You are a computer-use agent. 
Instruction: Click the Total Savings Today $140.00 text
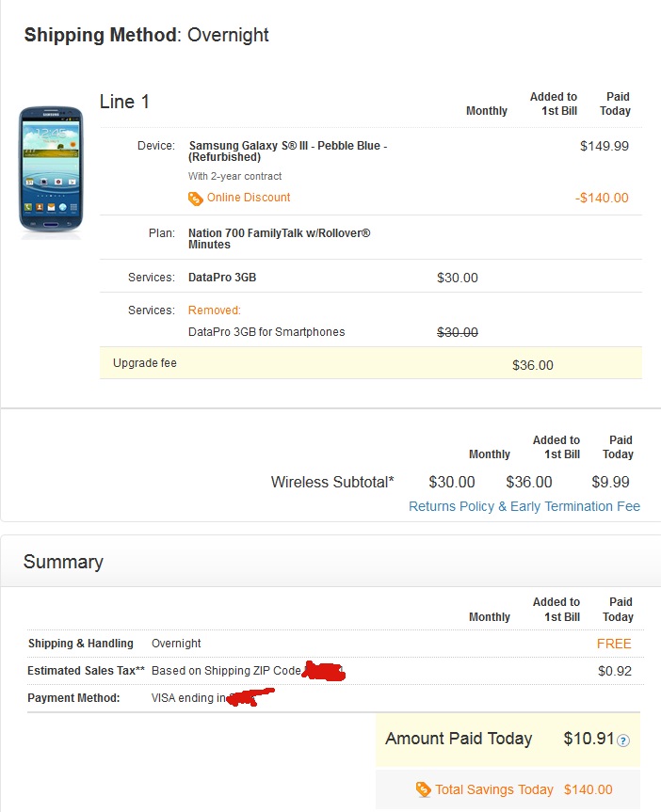pyautogui.click(x=524, y=789)
